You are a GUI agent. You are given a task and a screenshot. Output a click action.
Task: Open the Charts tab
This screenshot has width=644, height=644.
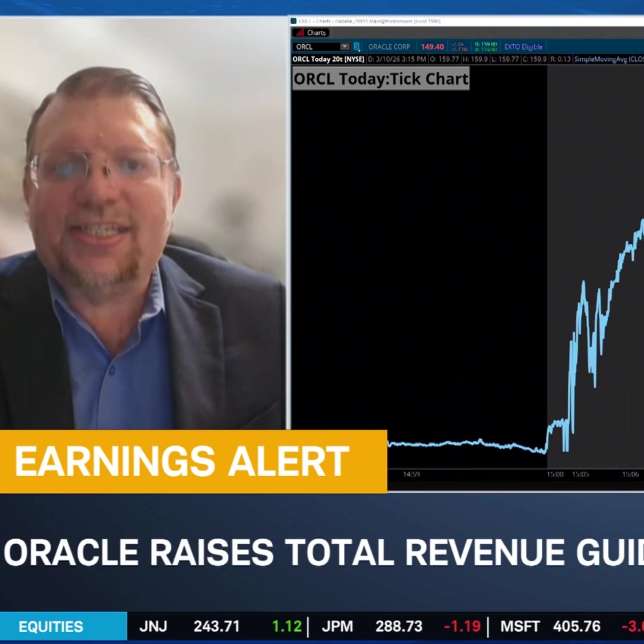pos(316,33)
